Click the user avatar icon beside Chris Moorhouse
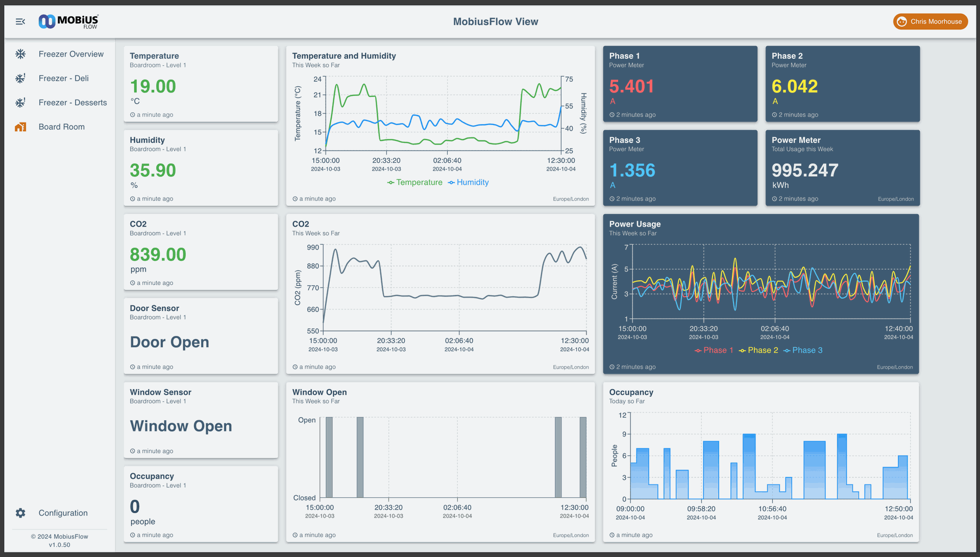The height and width of the screenshot is (557, 980). [902, 21]
